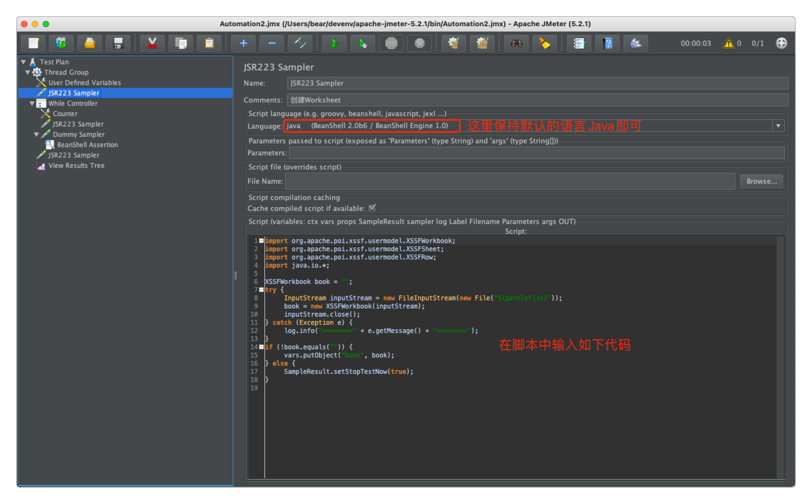Screen dimensions: 812x504
Task: Copy the selected element using the Copy icon
Action: pos(181,43)
